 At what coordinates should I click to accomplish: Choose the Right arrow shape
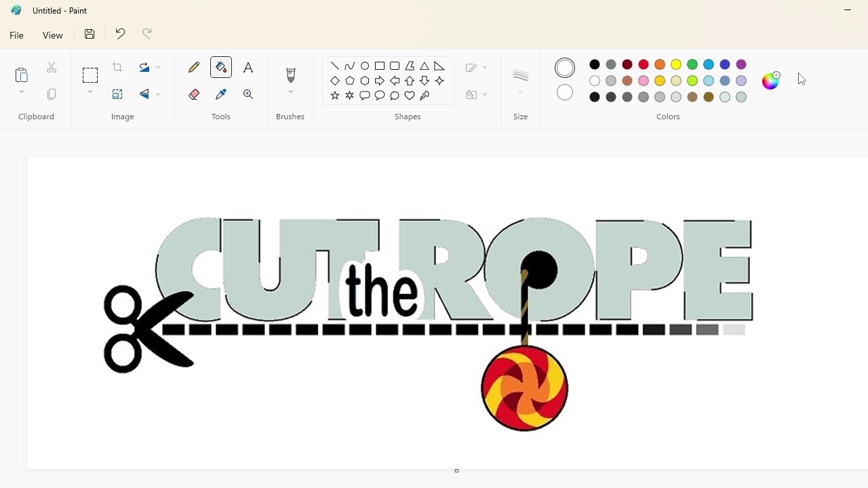coord(380,81)
